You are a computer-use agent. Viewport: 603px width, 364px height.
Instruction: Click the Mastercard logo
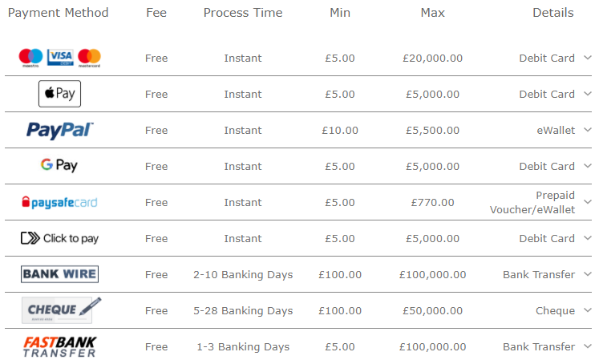(x=89, y=58)
